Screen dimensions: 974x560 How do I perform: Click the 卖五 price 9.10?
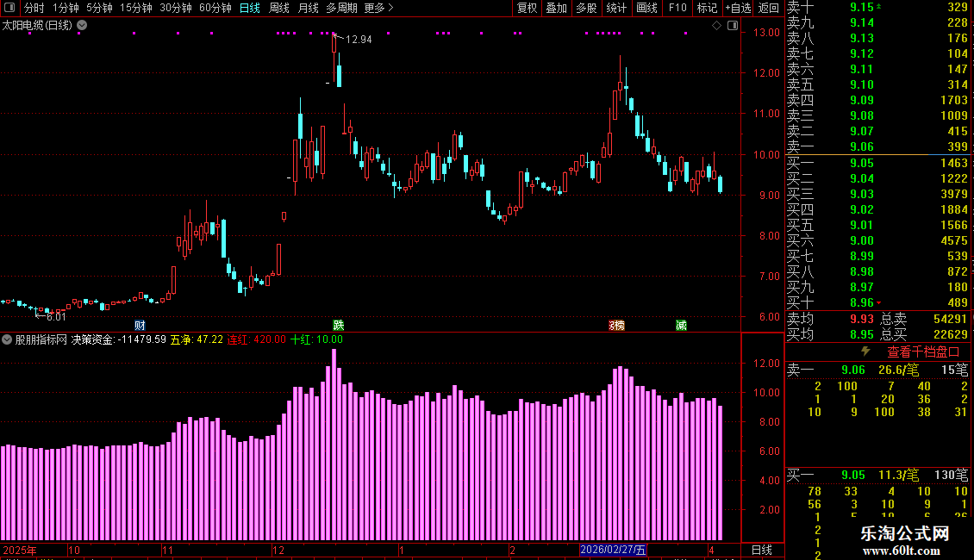click(x=862, y=84)
